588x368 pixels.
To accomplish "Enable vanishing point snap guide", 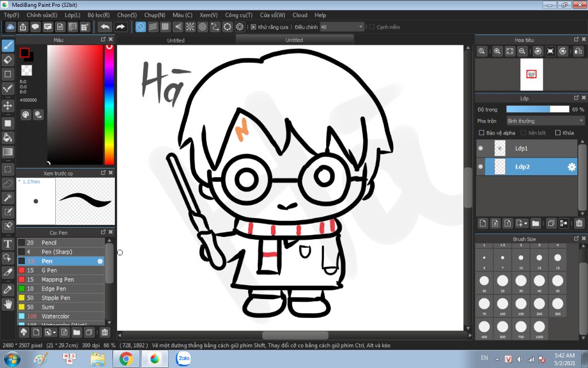I will [x=178, y=27].
